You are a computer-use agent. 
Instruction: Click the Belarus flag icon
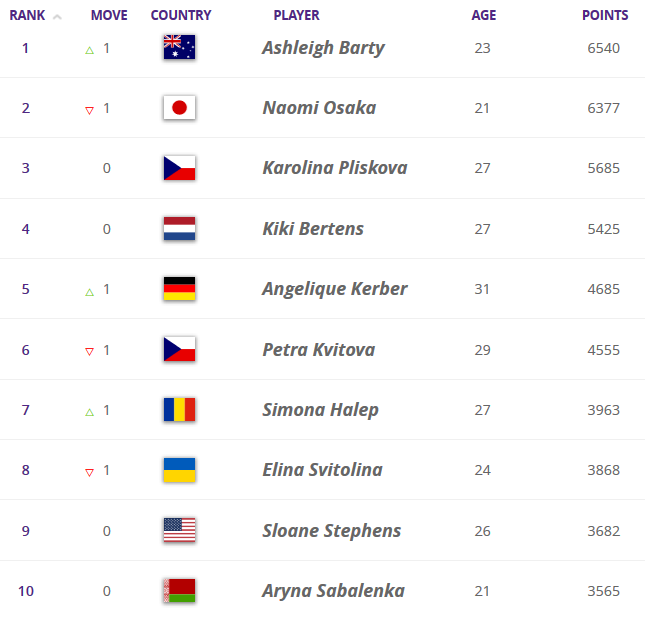179,590
